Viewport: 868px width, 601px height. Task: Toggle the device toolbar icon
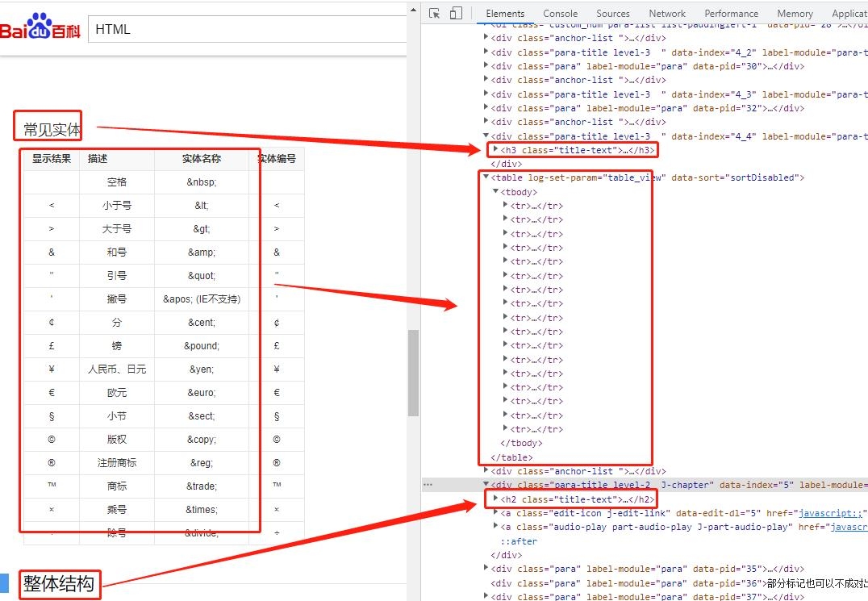[x=456, y=14]
